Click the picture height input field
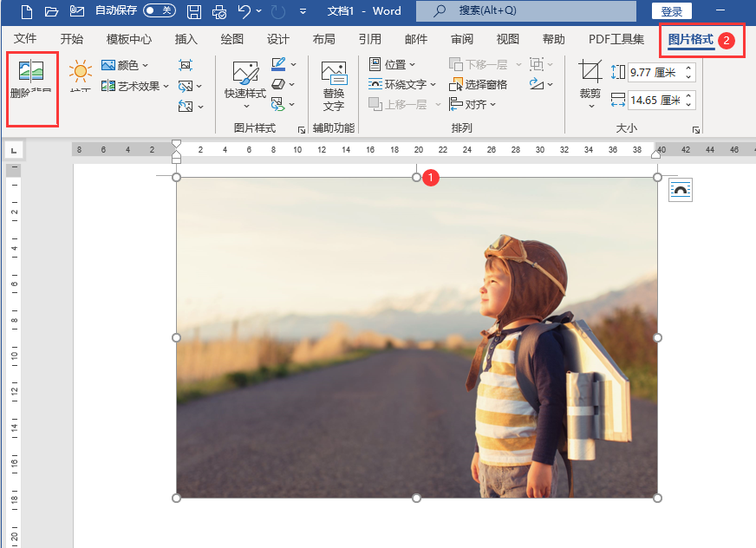 (x=655, y=73)
